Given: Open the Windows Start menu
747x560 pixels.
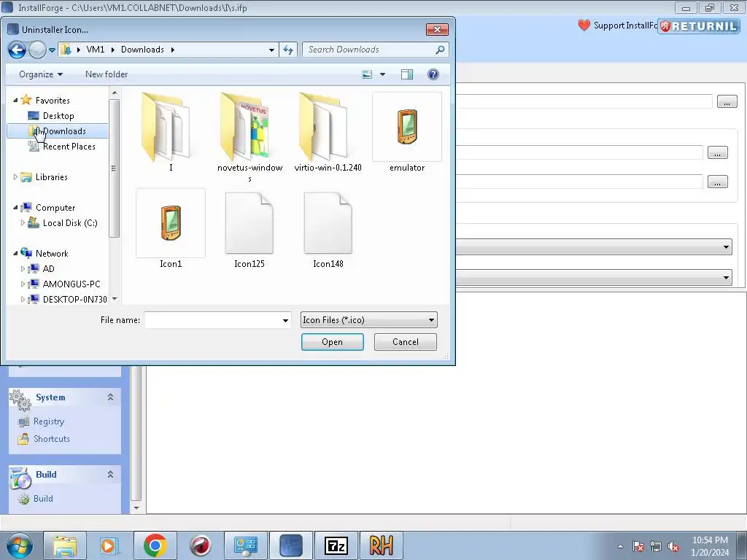Looking at the screenshot, I should [x=20, y=545].
